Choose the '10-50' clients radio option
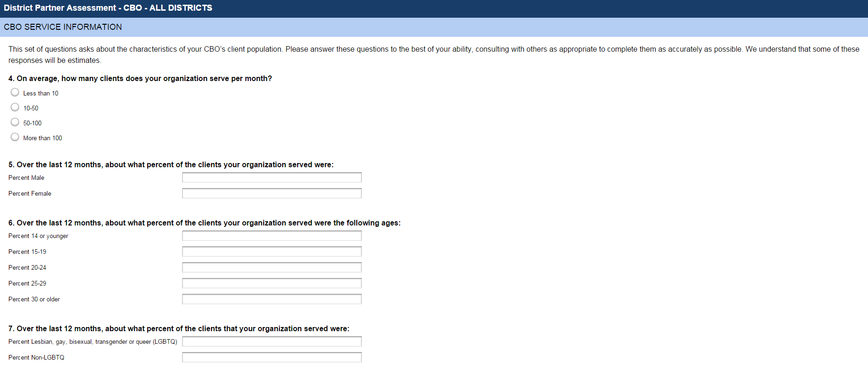The image size is (868, 368). (15, 108)
